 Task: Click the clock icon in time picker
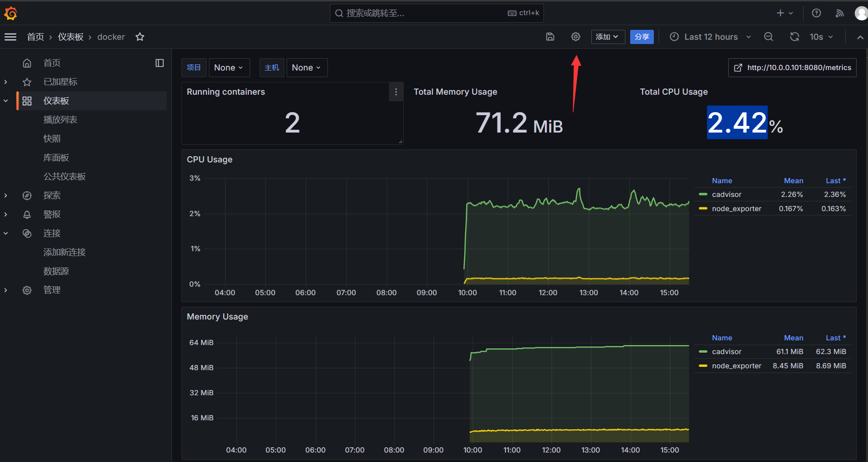[674, 37]
